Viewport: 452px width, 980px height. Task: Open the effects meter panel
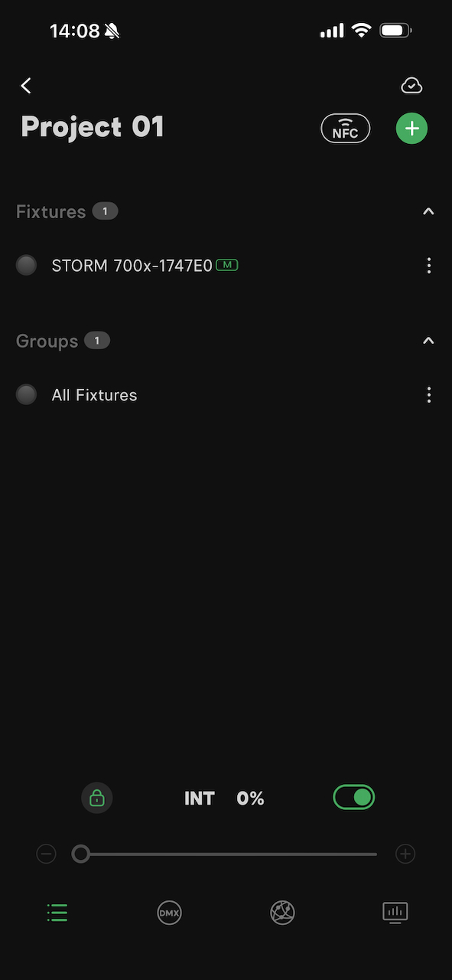point(395,913)
